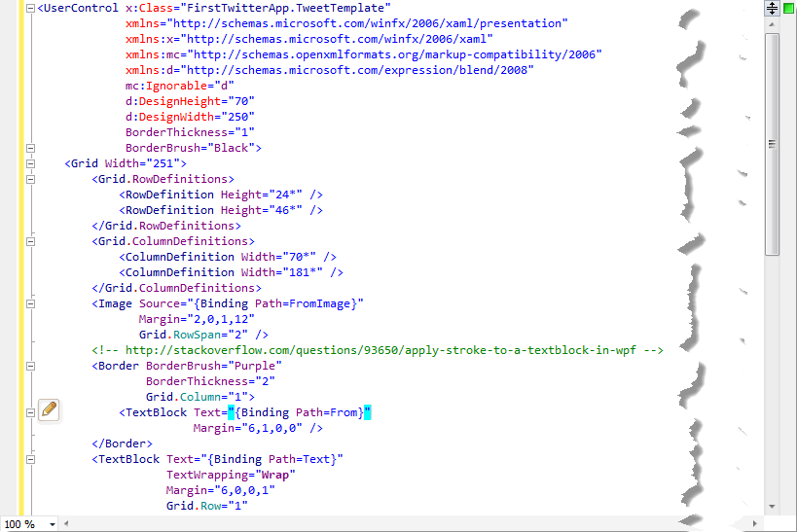Collapse the Grid.ColumnDefinitions block
Viewport: 797px width, 532px height.
point(30,241)
